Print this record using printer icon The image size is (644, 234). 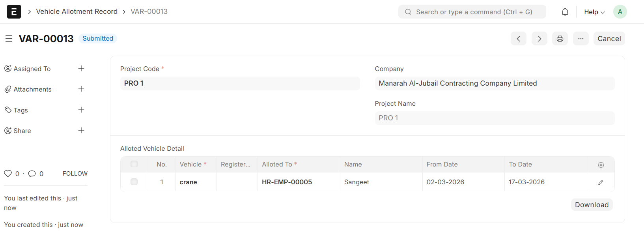[x=560, y=39]
